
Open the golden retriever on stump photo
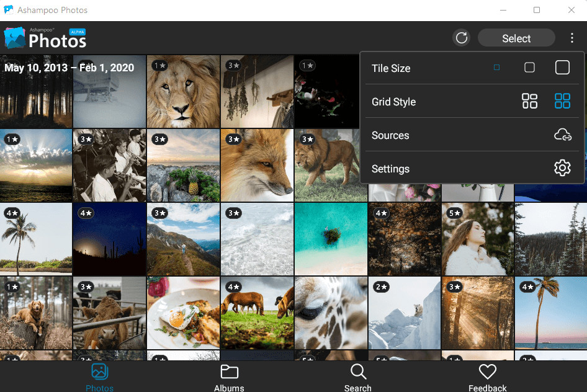tap(36, 313)
